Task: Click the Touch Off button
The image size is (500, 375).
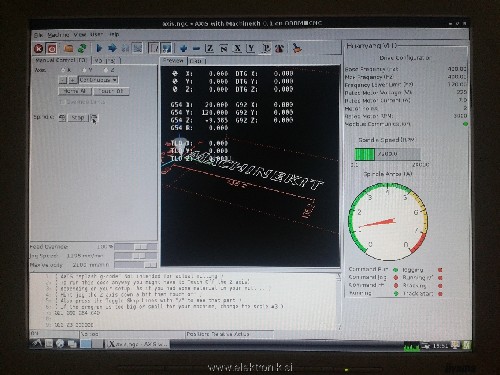Action: (x=111, y=91)
